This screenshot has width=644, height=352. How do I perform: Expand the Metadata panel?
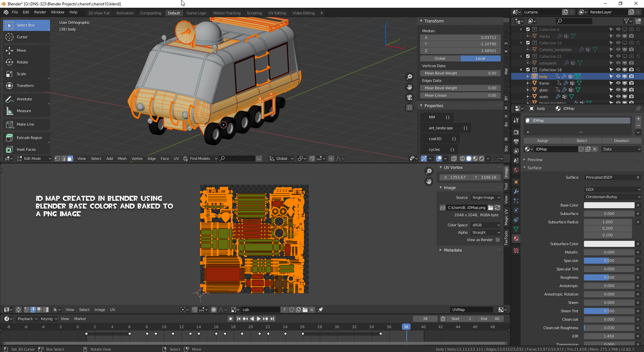(x=452, y=250)
